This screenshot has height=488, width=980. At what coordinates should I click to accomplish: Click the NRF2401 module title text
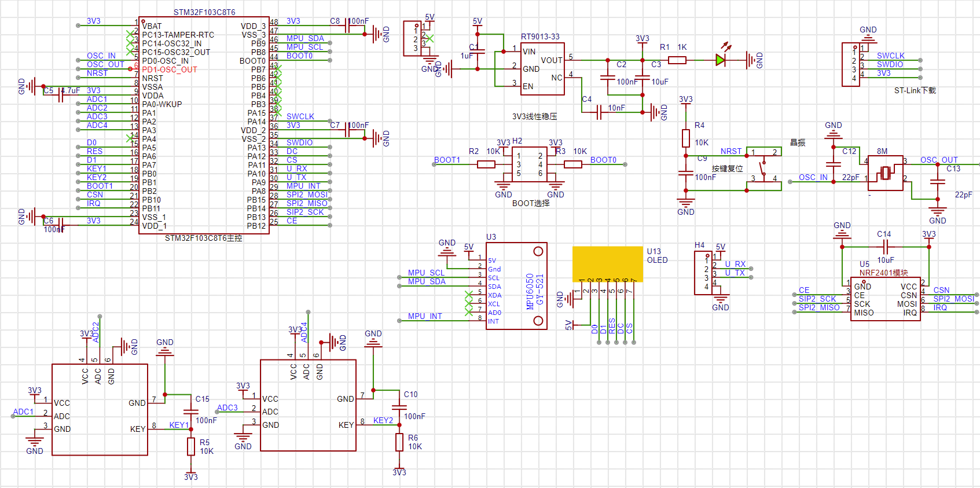point(883,273)
